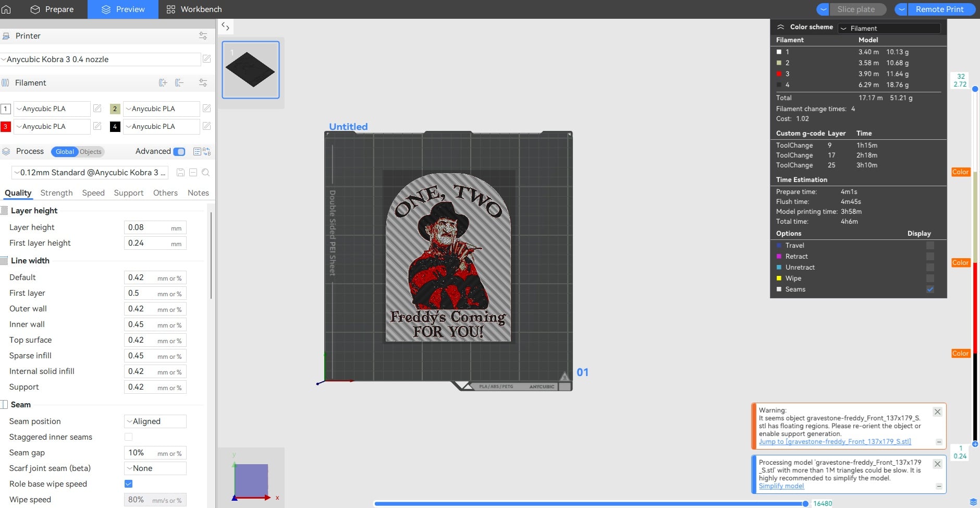Open 0.12mm Standard process preset dropdown
The width and height of the screenshot is (980, 508).
coord(90,173)
